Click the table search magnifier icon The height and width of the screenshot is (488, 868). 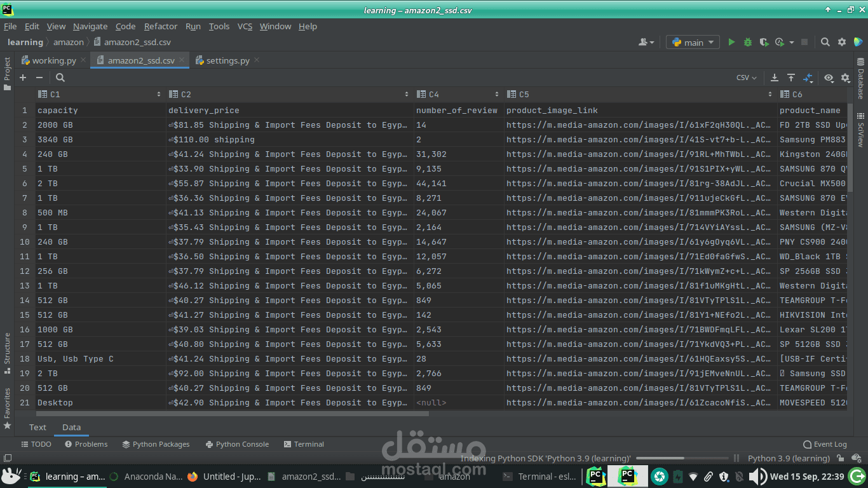[x=60, y=78]
